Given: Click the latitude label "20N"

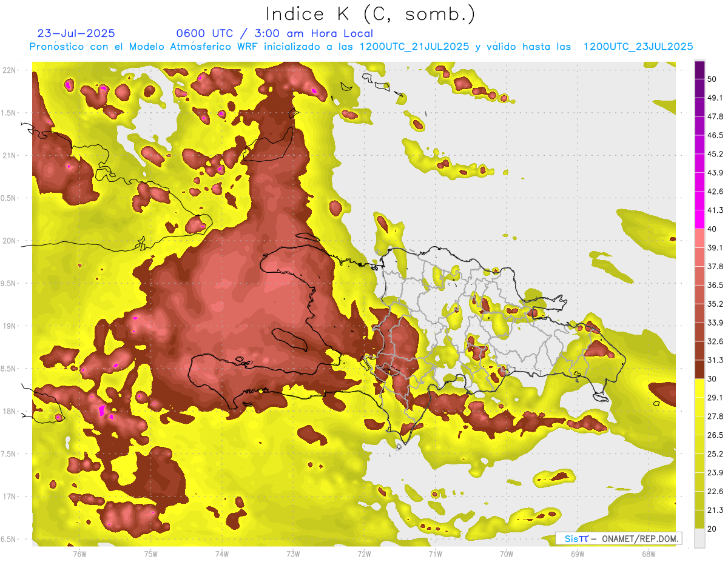Looking at the screenshot, I should click(x=8, y=241).
